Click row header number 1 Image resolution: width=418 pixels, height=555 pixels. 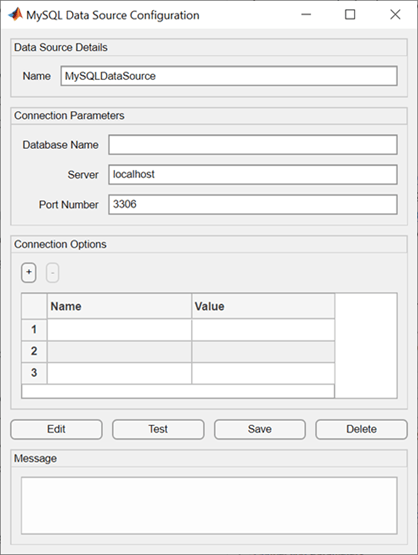click(34, 330)
